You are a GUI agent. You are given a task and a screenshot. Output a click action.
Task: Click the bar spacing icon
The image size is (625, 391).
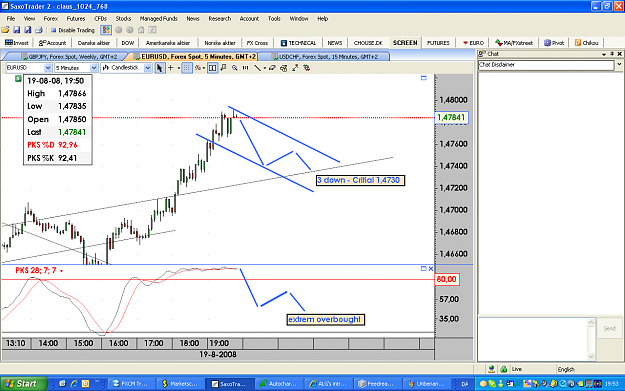246,68
